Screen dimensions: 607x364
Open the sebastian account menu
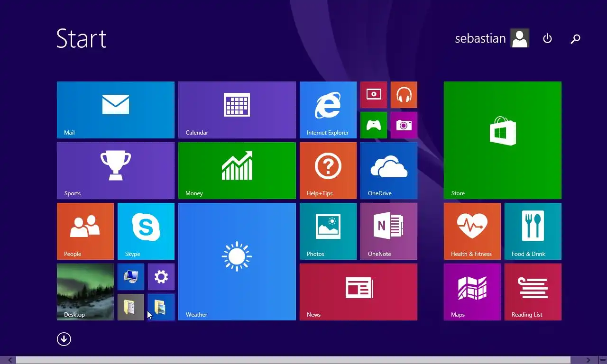click(492, 38)
